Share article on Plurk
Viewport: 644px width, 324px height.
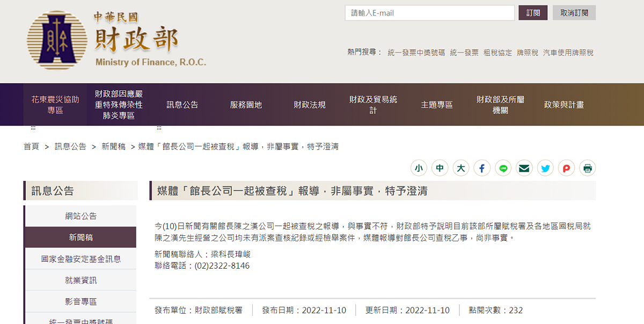(566, 168)
